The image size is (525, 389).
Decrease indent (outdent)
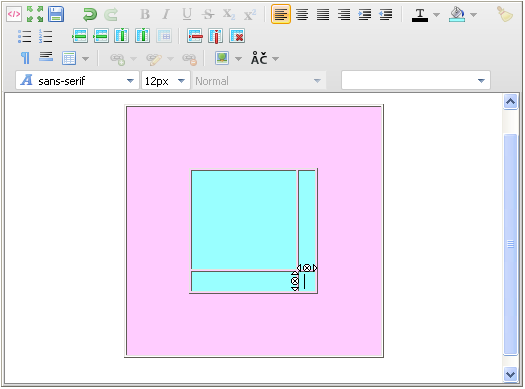(386, 14)
